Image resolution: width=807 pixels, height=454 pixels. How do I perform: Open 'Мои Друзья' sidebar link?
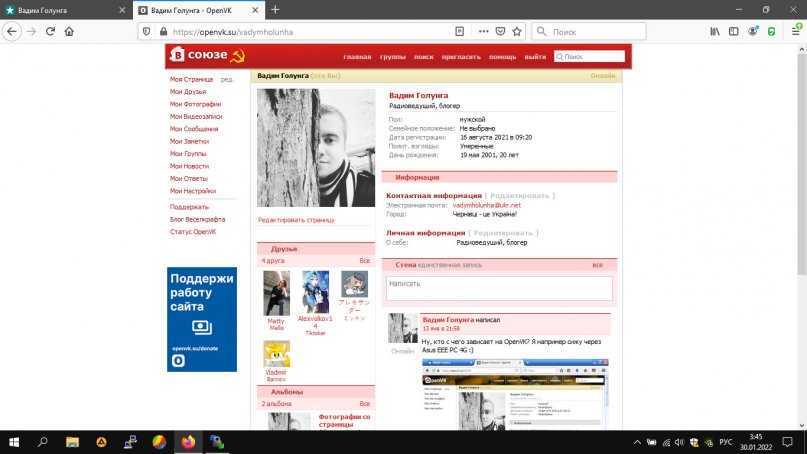pos(188,92)
